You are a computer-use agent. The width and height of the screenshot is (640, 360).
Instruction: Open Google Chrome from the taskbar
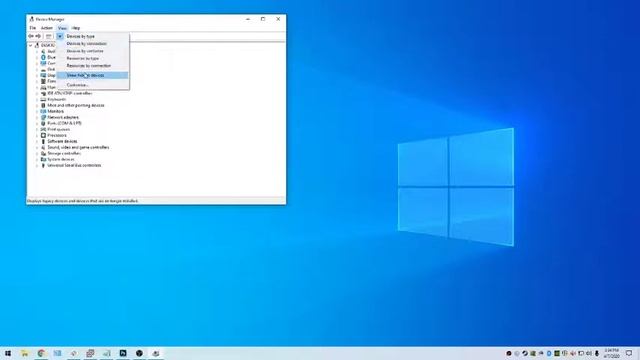pos(41,353)
